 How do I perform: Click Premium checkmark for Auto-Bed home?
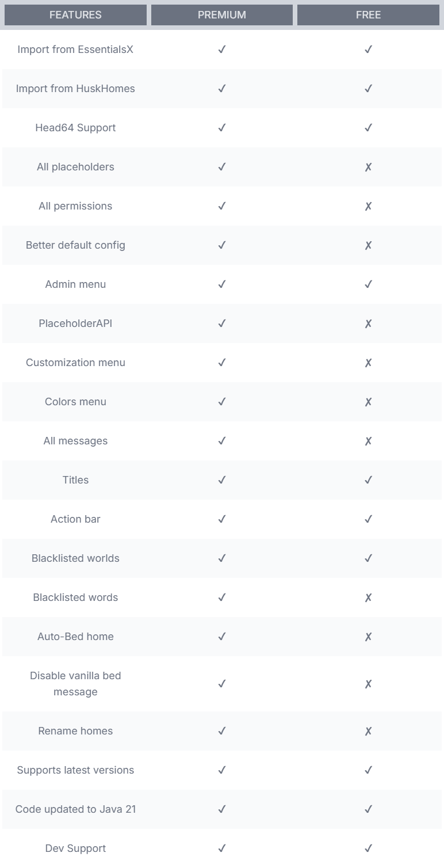click(x=222, y=637)
